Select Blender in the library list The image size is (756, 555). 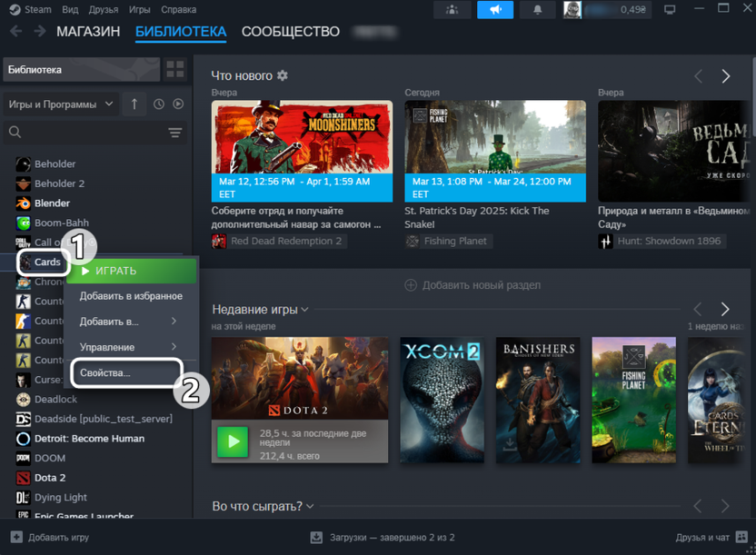52,203
